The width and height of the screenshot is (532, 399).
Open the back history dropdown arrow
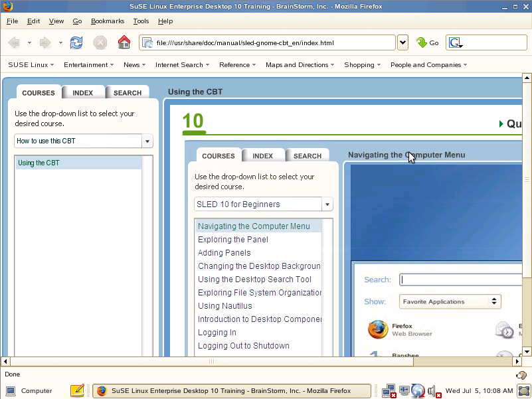29,42
